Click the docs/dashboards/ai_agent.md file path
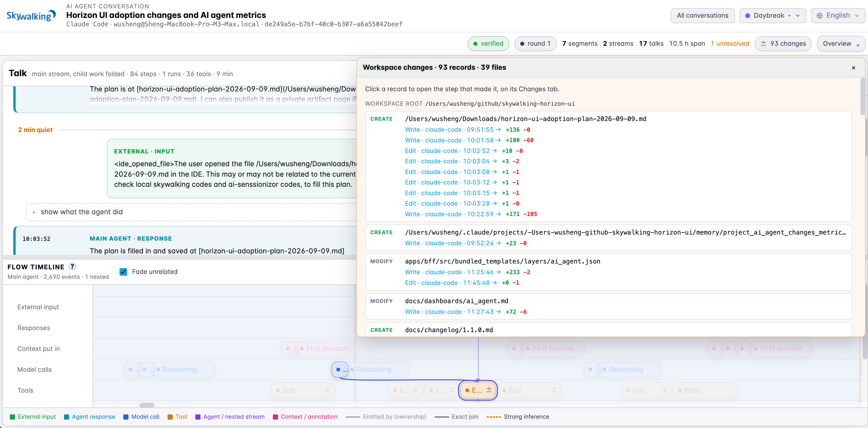The image size is (868, 428). click(456, 301)
